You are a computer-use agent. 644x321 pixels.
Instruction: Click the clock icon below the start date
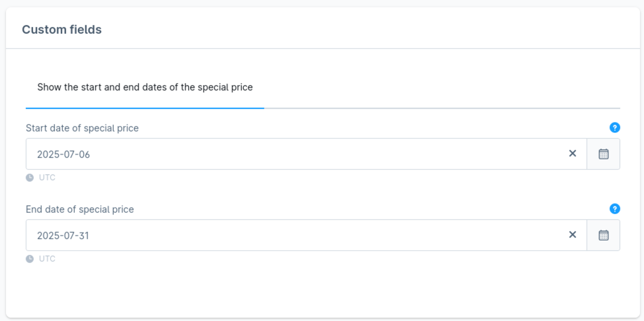click(30, 177)
